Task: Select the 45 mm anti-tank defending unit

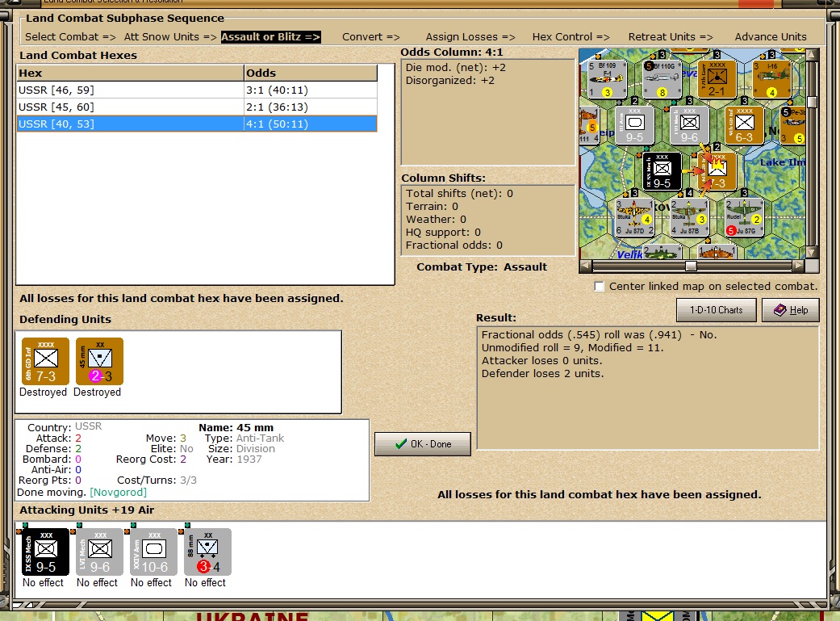Action: click(99, 361)
